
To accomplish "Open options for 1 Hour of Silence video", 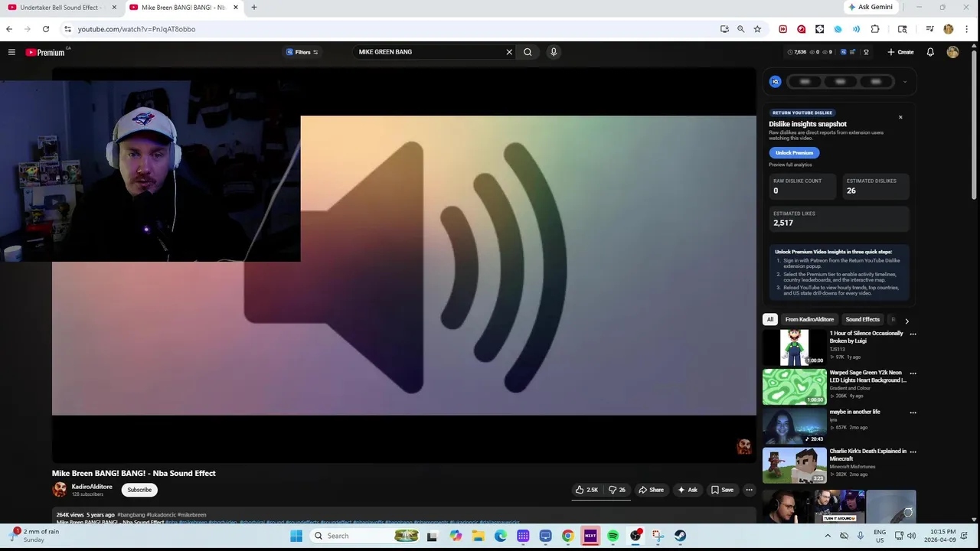I will [913, 334].
